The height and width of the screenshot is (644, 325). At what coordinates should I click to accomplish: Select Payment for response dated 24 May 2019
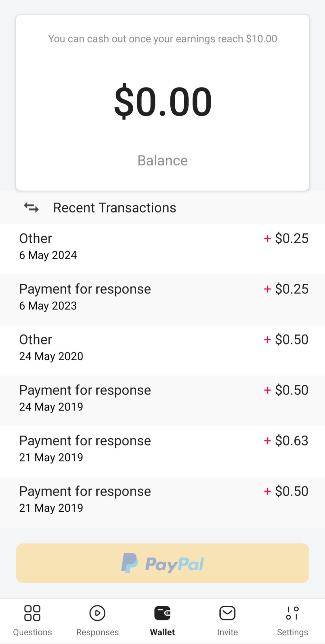click(x=162, y=398)
